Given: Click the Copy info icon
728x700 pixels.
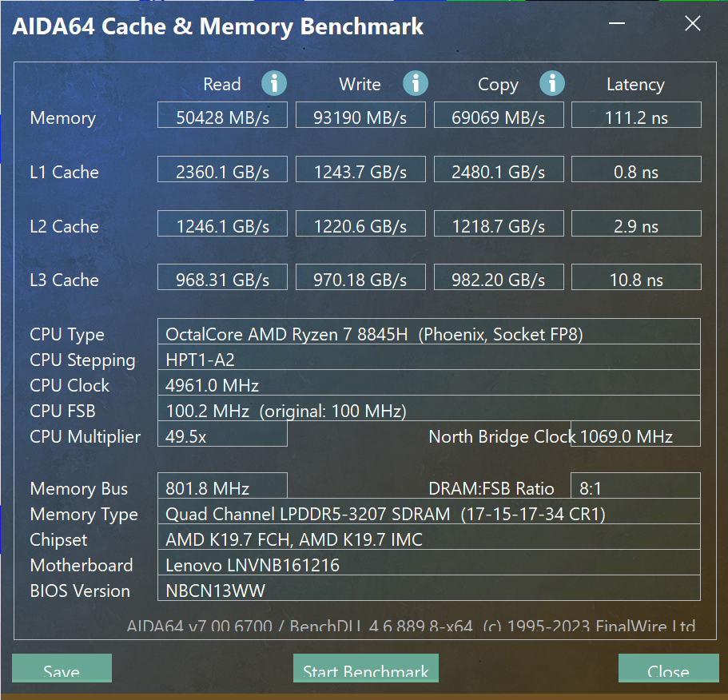Looking at the screenshot, I should coord(552,83).
